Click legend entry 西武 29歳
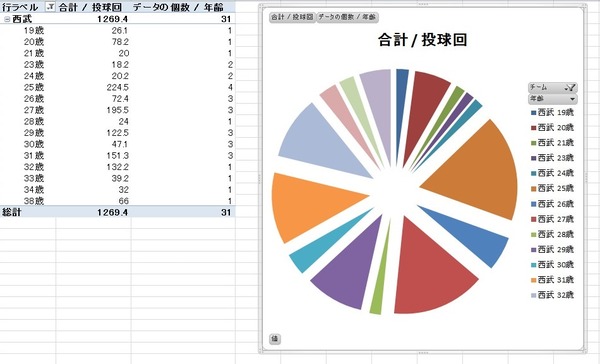This screenshot has width=600, height=364. 553,250
